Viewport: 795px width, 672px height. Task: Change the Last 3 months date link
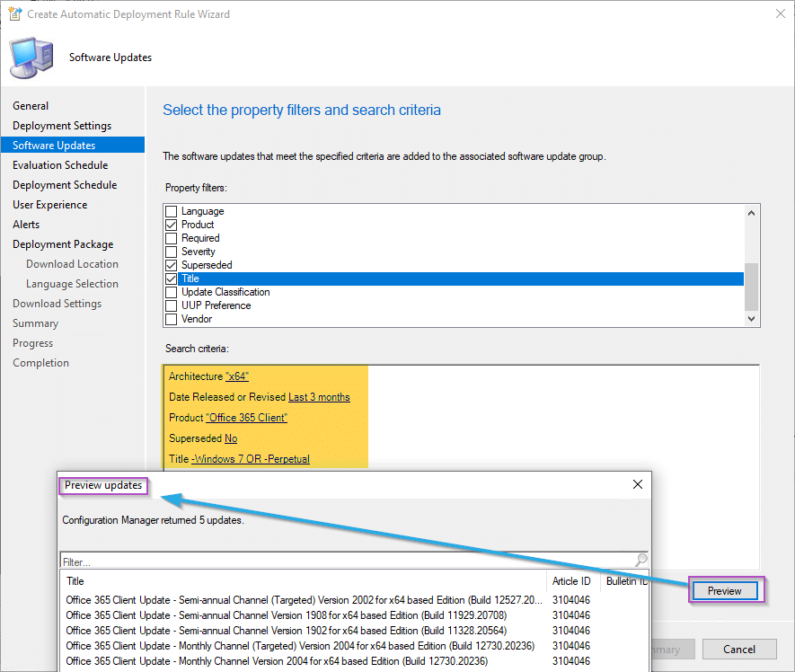coord(319,397)
